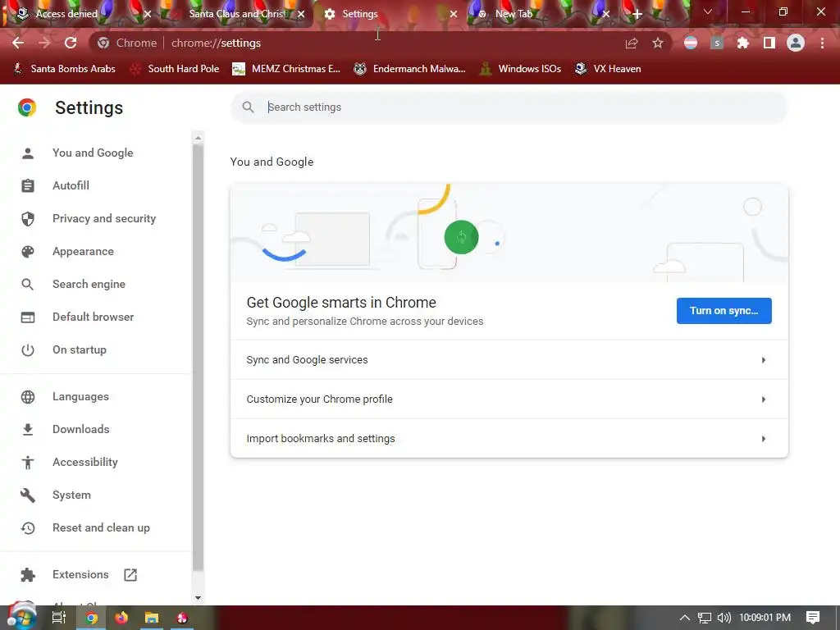Screen dimensions: 840x630
Task: Click Turn on sync button
Action: click(724, 311)
